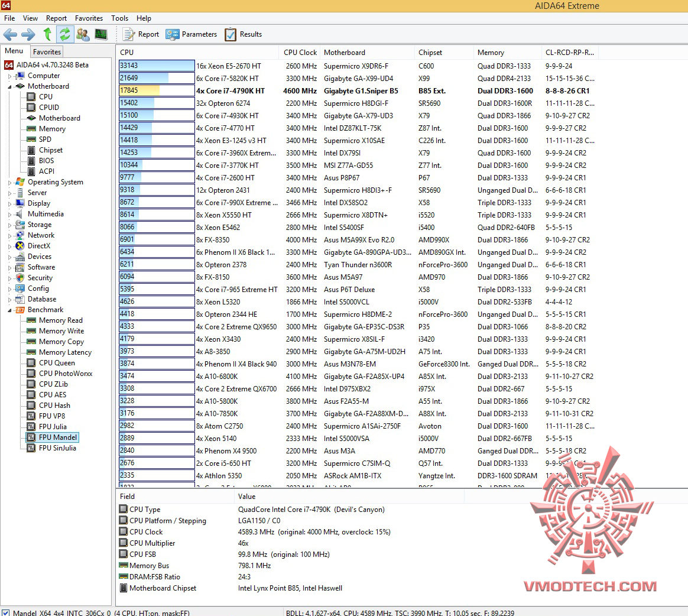Open the Parameters toolbar button
Screen dimensions: 688x616
[192, 34]
